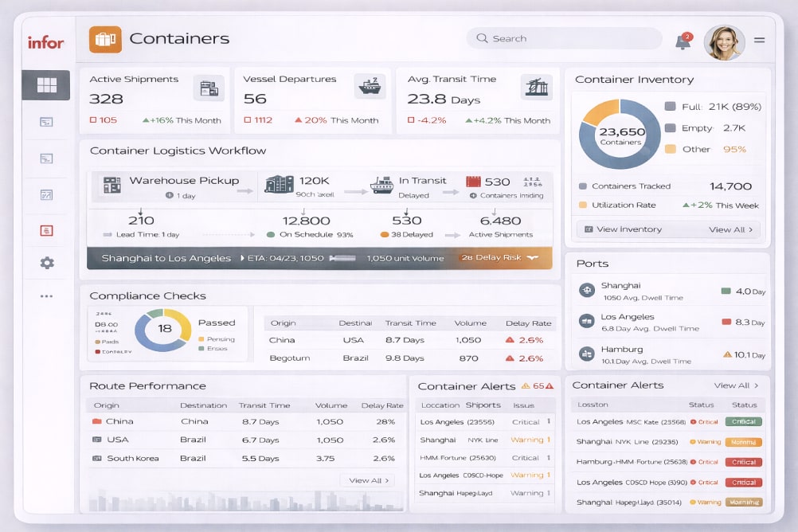The width and height of the screenshot is (798, 532).
Task: Select the Shanghai port row
Action: click(x=668, y=291)
